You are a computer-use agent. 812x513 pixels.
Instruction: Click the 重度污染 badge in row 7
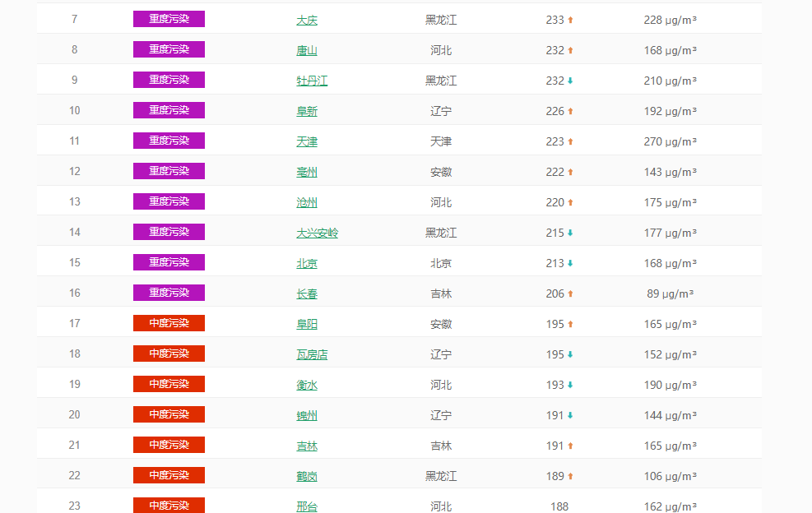(x=169, y=19)
